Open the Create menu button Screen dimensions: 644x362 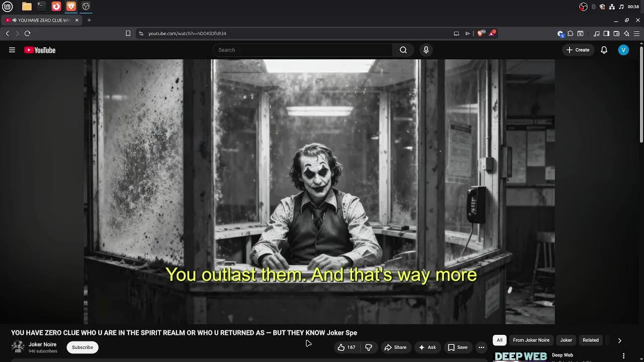(x=578, y=50)
